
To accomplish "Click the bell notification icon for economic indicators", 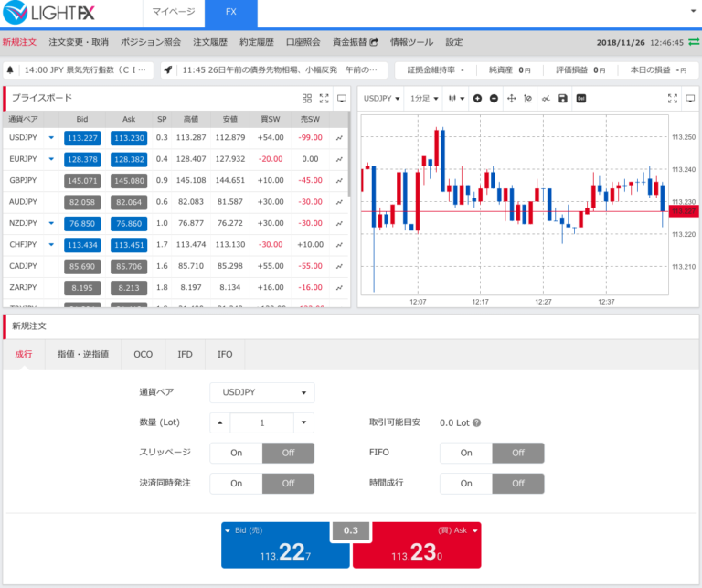I will 11,69.
